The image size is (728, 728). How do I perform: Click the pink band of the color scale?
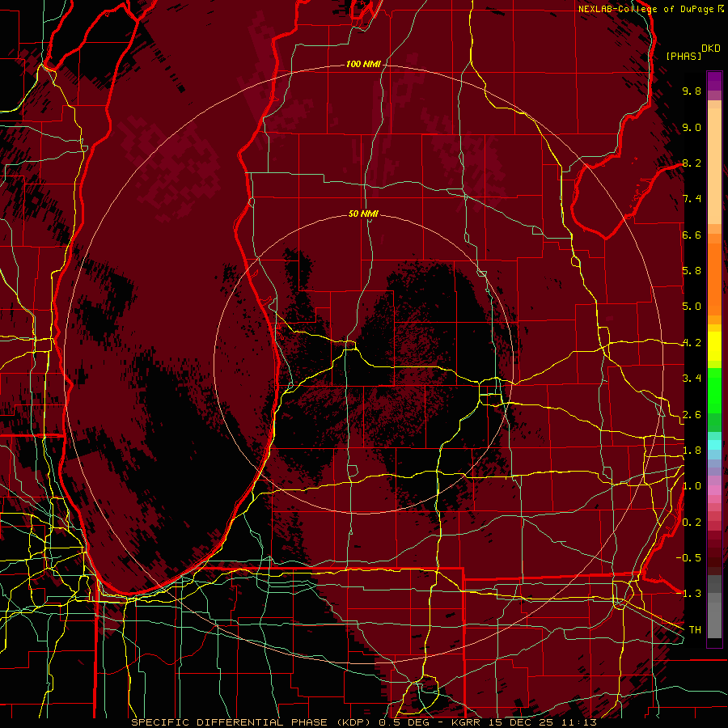click(x=714, y=490)
